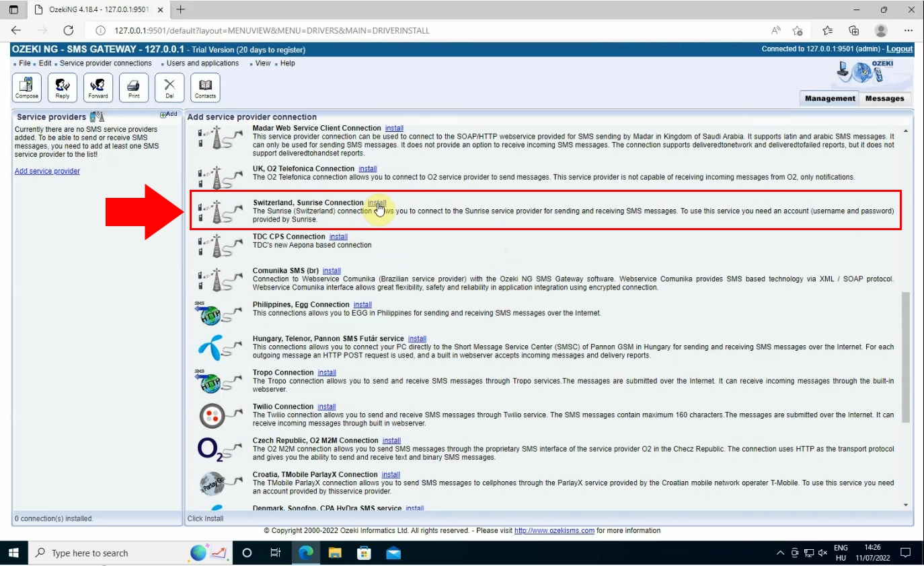This screenshot has height=566, width=924.
Task: Click the Logout link
Action: tap(899, 49)
